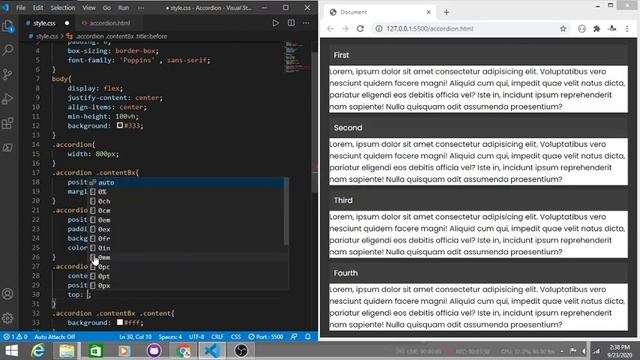Open a new browser tab
Image resolution: width=640 pixels, height=360 pixels.
coord(446,12)
